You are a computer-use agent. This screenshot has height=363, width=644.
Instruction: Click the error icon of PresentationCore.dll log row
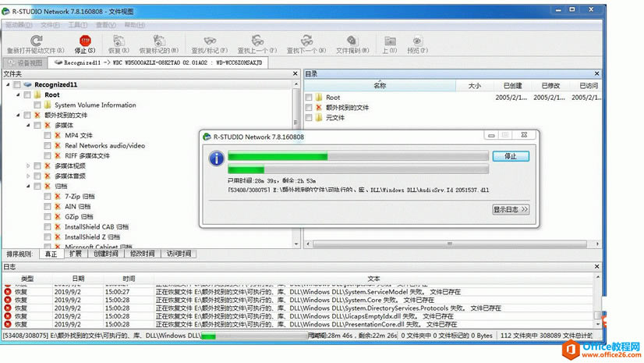7,324
